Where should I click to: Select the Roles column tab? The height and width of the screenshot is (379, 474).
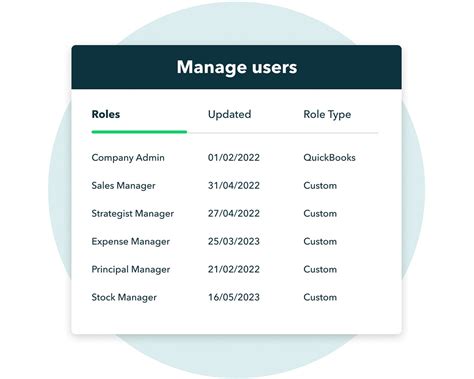click(106, 114)
